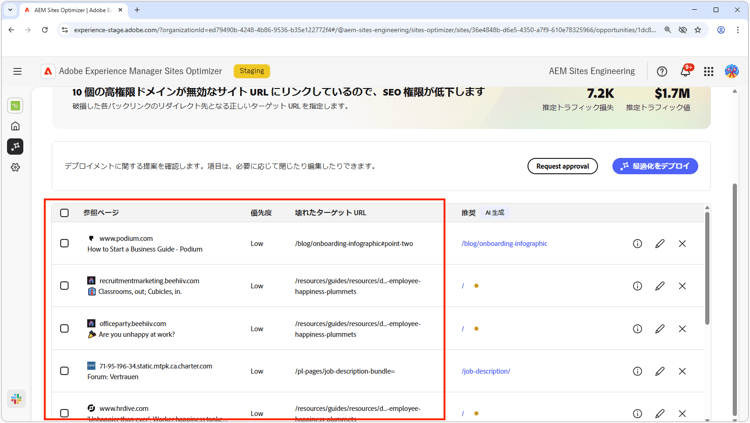
Task: Check the www.hrdive.com row checkbox
Action: (65, 413)
